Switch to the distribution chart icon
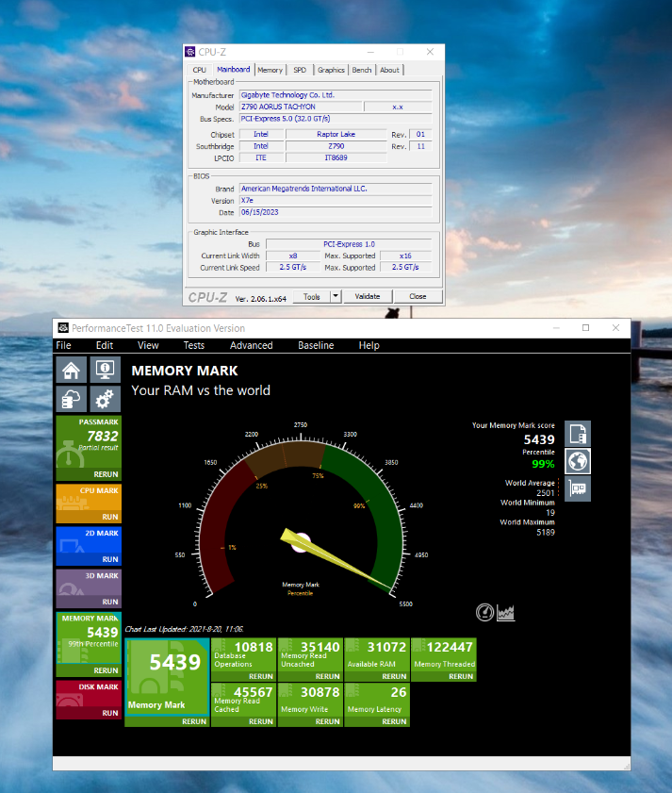The image size is (672, 793). [505, 613]
